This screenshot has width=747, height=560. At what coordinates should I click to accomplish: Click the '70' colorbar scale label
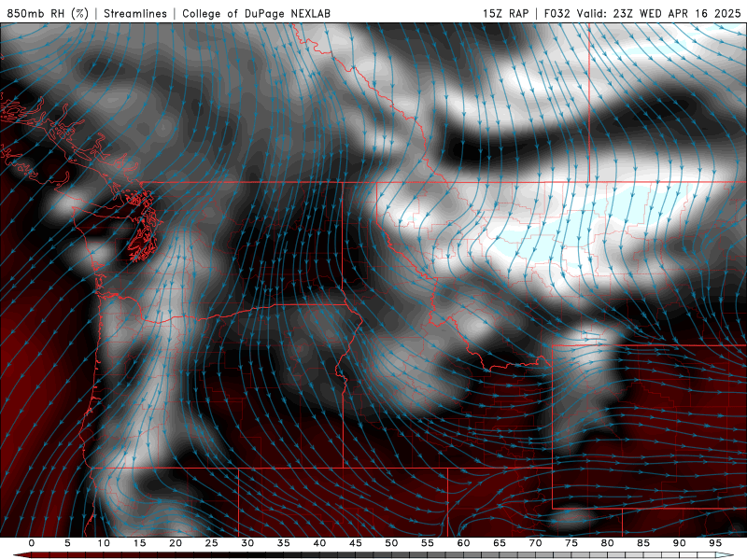pyautogui.click(x=535, y=543)
